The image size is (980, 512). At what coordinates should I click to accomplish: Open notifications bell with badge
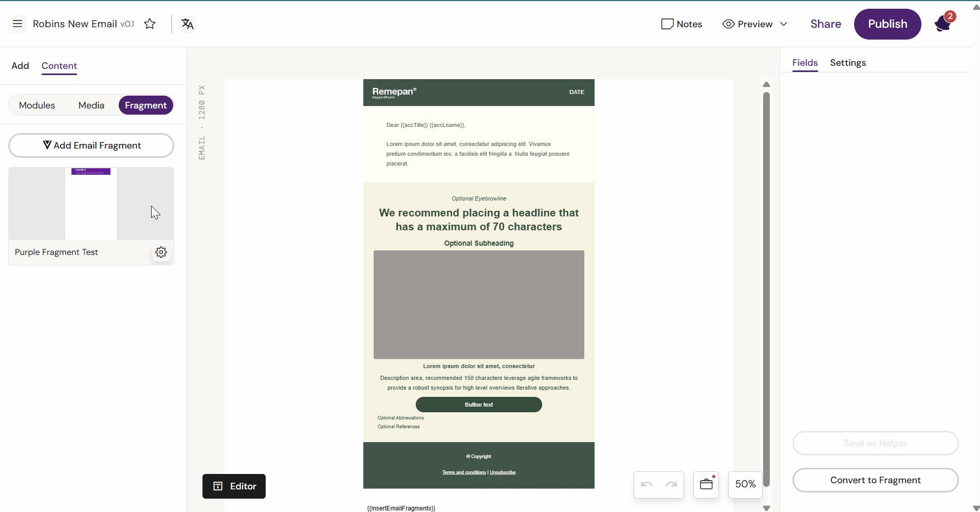(943, 24)
